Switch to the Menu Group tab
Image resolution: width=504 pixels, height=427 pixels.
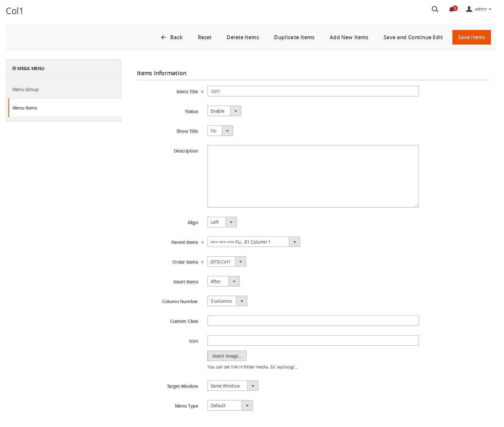click(x=25, y=89)
